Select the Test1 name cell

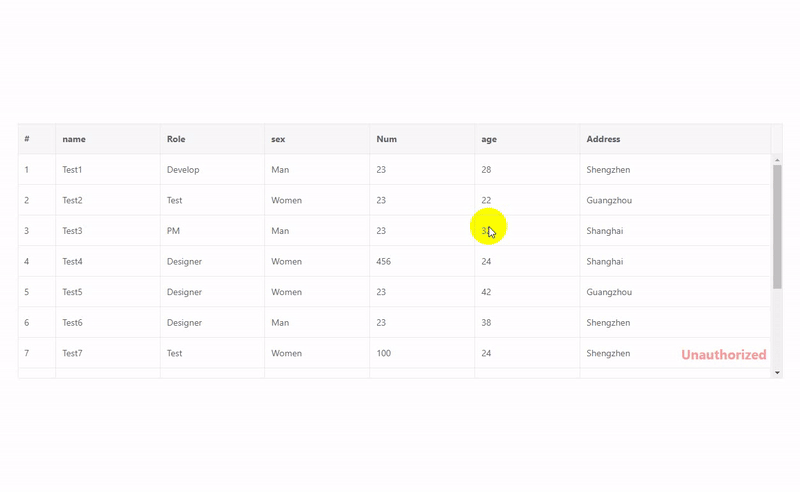72,170
